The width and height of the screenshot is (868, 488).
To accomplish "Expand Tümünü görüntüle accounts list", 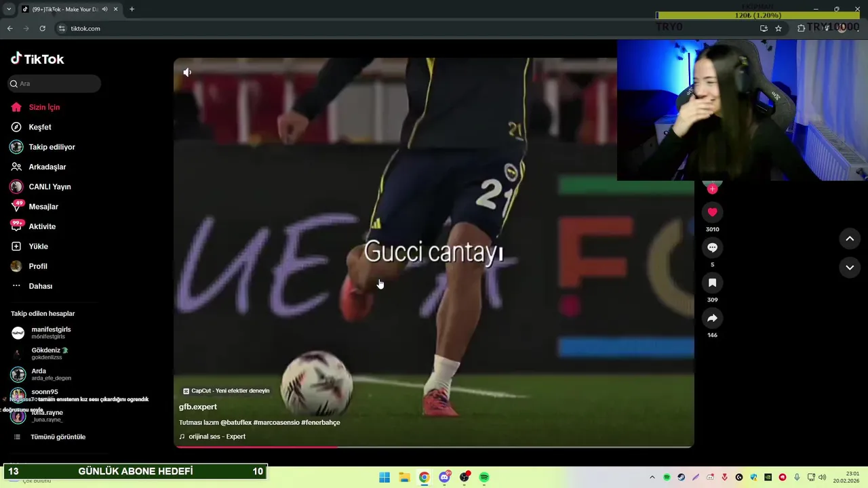I will click(x=49, y=437).
